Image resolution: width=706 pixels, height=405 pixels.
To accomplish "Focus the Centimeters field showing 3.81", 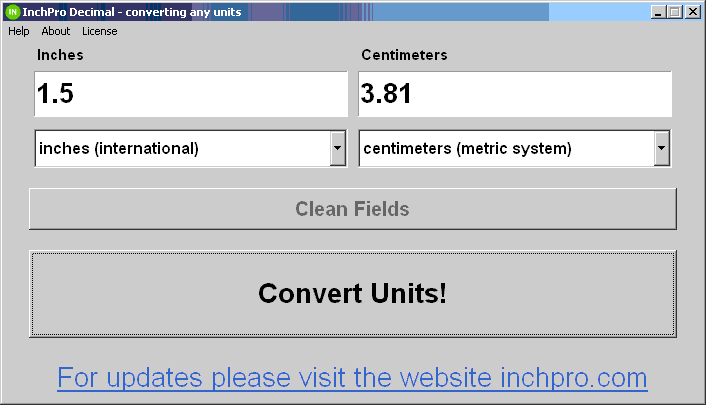I will coord(515,94).
